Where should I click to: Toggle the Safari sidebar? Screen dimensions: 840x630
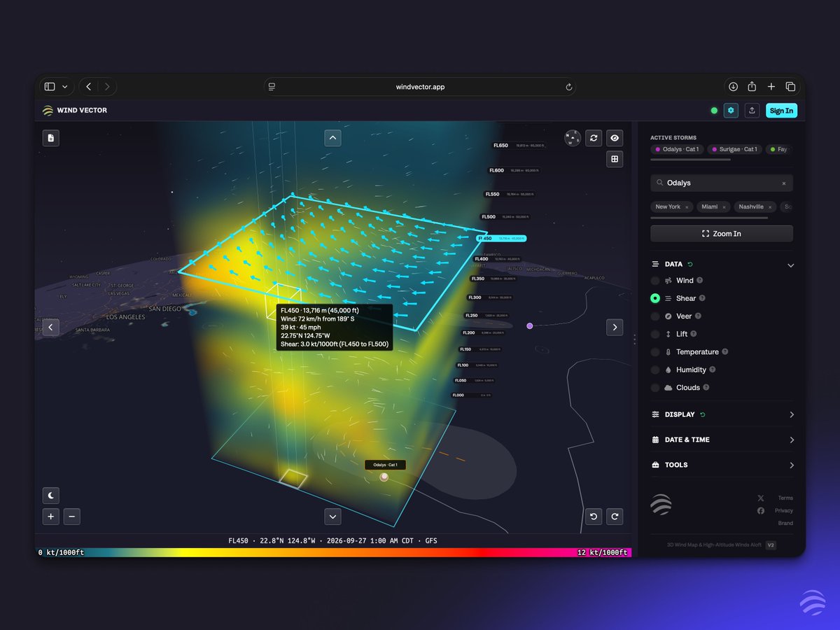pos(50,87)
